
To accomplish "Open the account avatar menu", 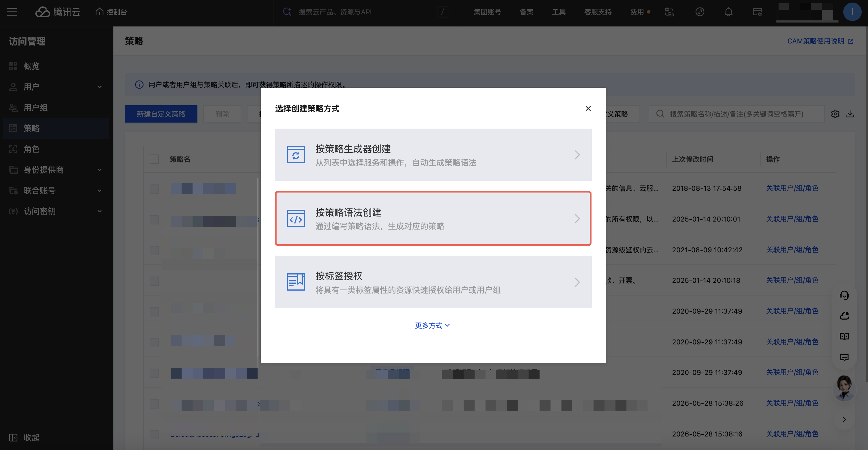I will point(852,12).
